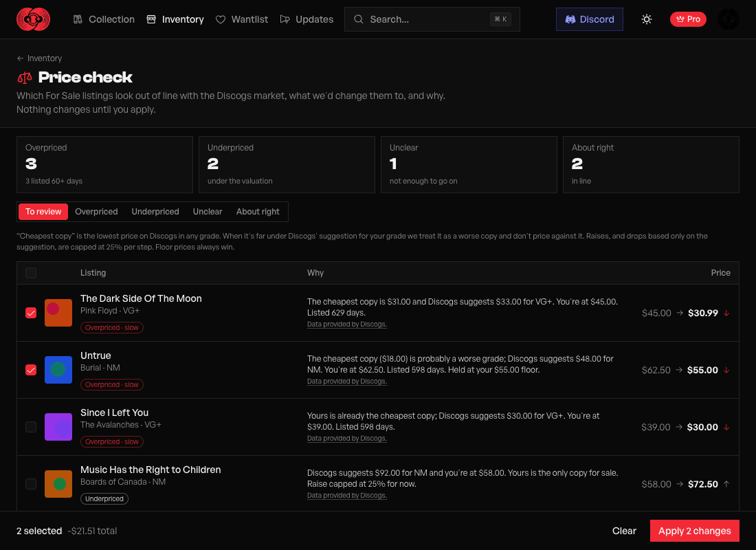This screenshot has width=756, height=550.
Task: Click the Underpriced summary card
Action: (287, 164)
